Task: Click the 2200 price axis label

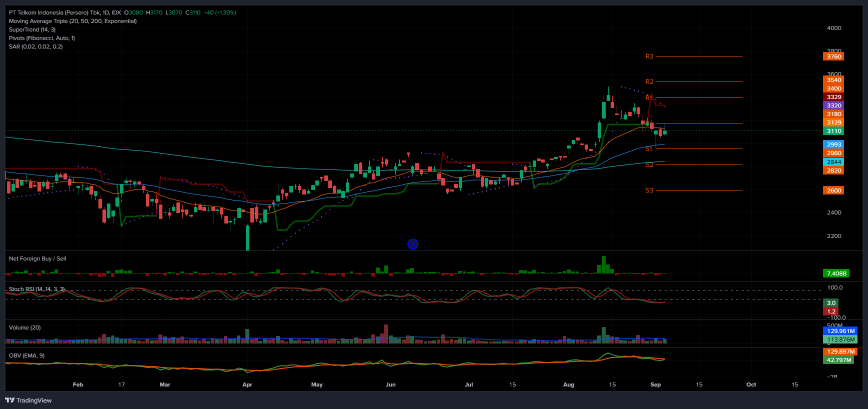Action: tap(834, 236)
